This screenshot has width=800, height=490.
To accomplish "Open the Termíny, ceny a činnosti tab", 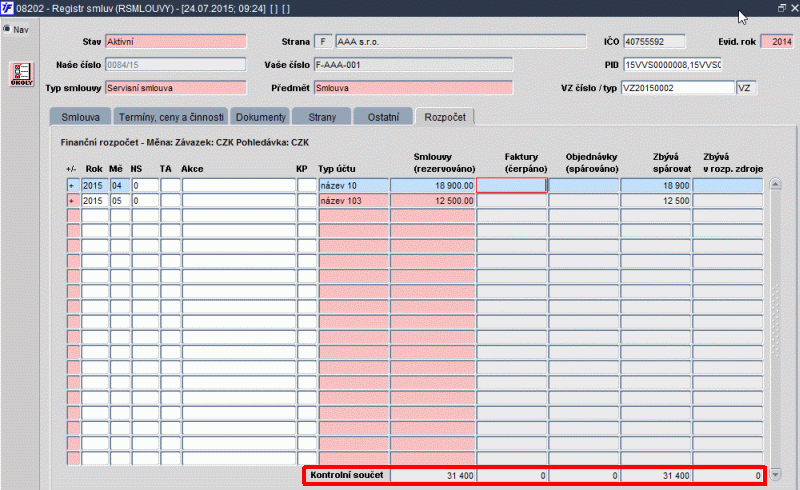I will [171, 118].
